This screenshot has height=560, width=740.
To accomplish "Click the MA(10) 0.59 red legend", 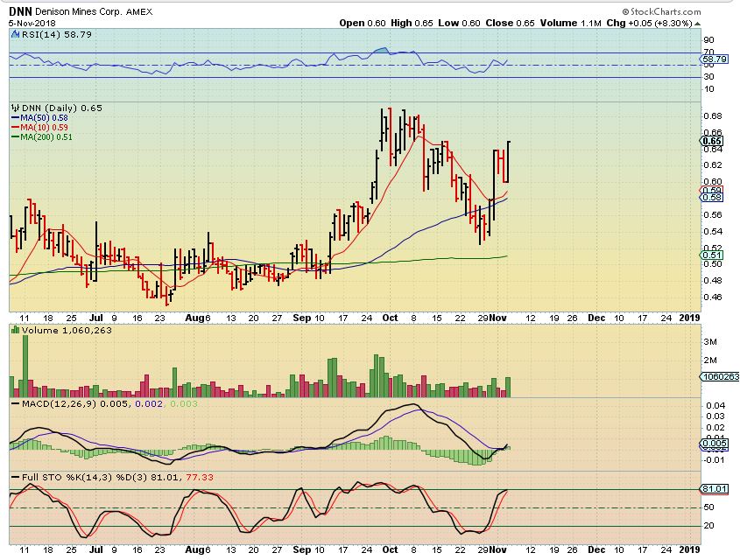I will [x=39, y=127].
